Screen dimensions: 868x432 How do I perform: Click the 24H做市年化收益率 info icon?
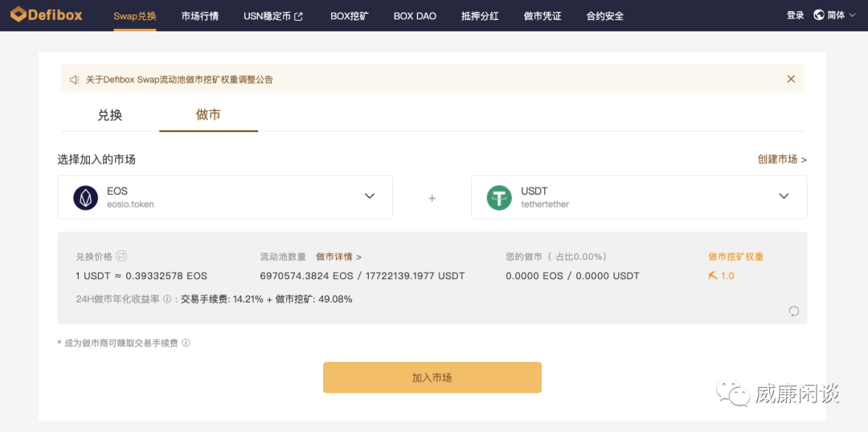(x=167, y=299)
